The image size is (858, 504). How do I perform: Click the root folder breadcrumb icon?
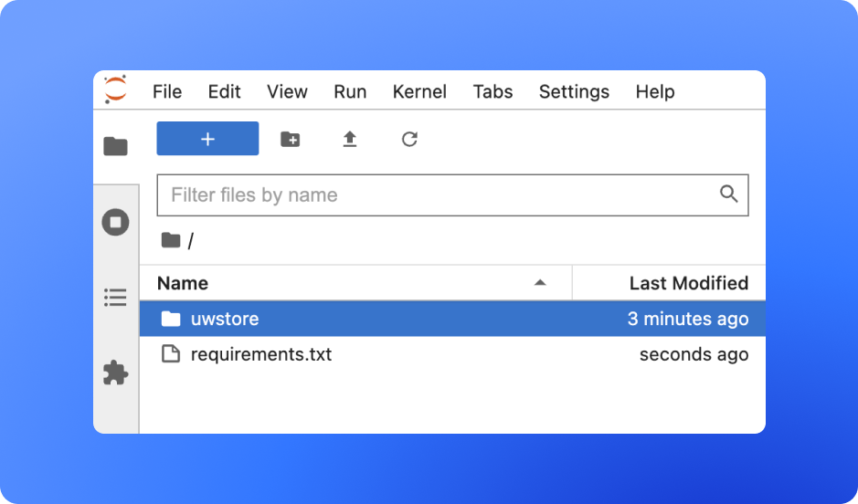point(171,240)
